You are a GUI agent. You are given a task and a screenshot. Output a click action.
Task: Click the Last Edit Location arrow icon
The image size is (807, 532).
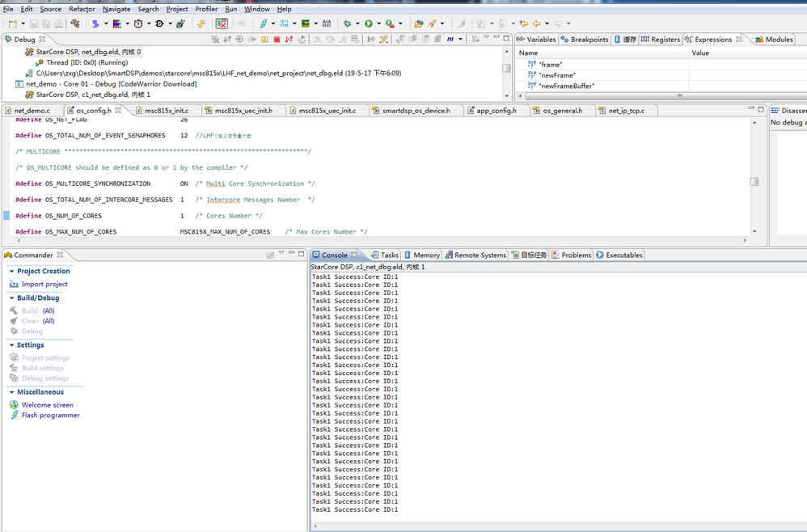524,23
